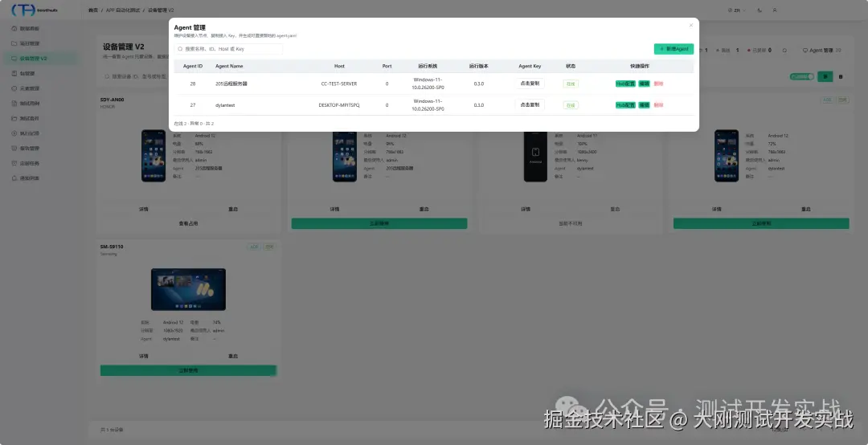Copy Agent Key for dylantest agent
The height and width of the screenshot is (445, 868).
(529, 104)
